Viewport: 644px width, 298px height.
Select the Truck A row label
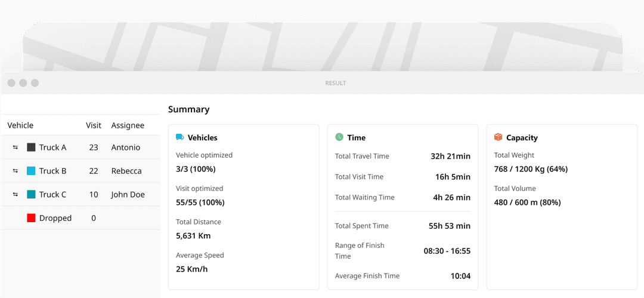point(53,148)
